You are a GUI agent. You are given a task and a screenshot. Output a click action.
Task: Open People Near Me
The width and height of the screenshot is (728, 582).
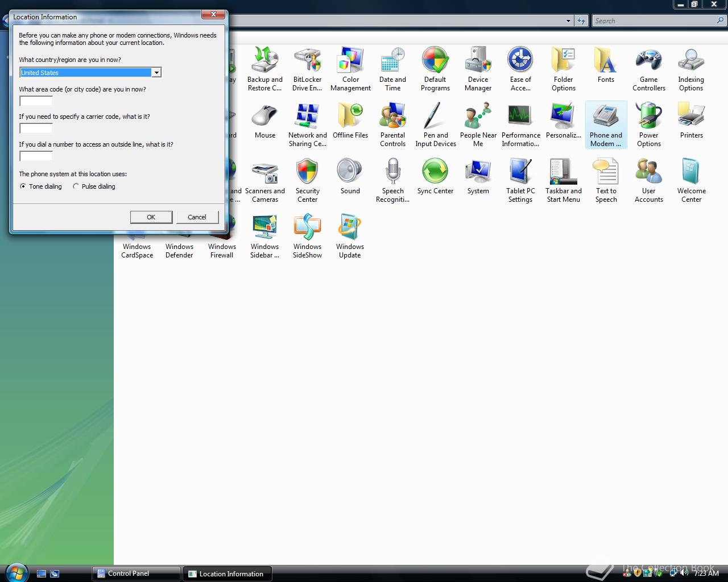[478, 125]
